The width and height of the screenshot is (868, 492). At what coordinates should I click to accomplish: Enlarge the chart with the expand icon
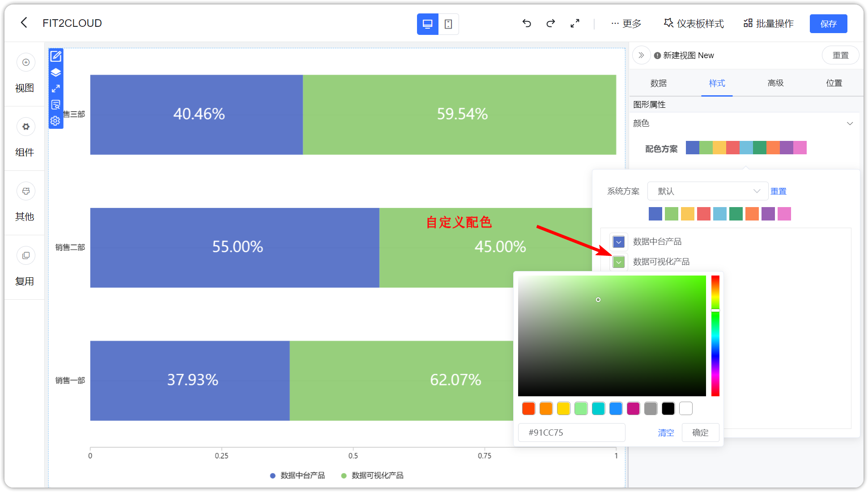[x=56, y=89]
